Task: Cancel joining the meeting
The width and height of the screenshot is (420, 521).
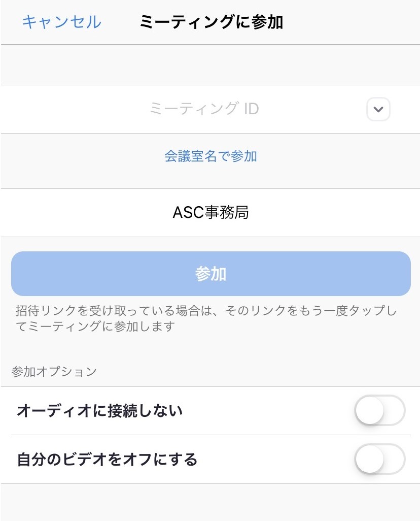Action: (x=62, y=22)
